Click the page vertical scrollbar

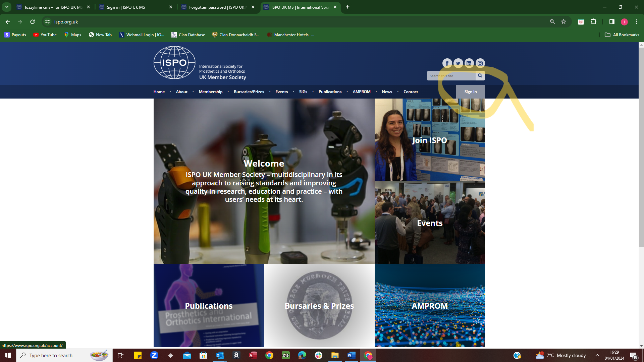[x=641, y=147]
